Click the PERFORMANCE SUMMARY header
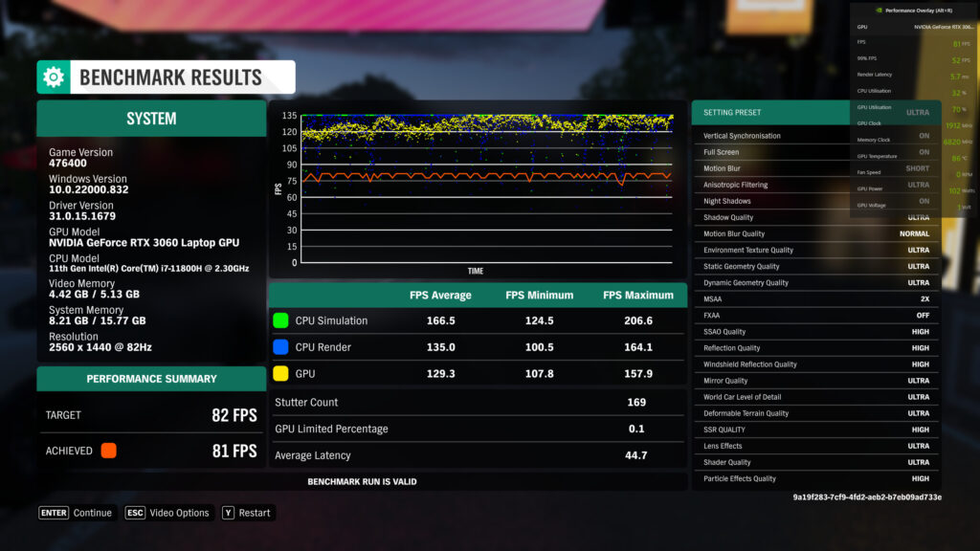The image size is (980, 551). click(x=151, y=379)
